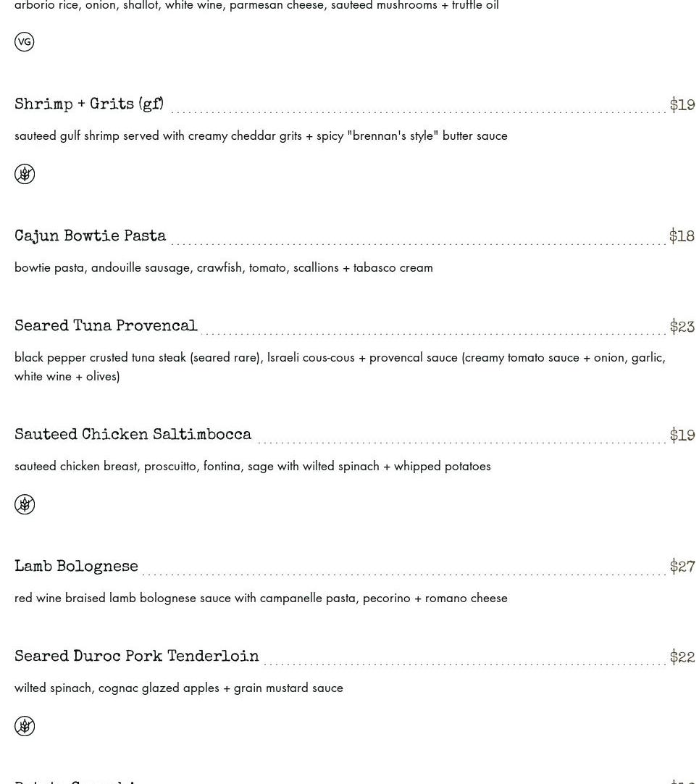Click the $23 price for Seared Tuna
The image size is (699, 784).
(x=682, y=326)
